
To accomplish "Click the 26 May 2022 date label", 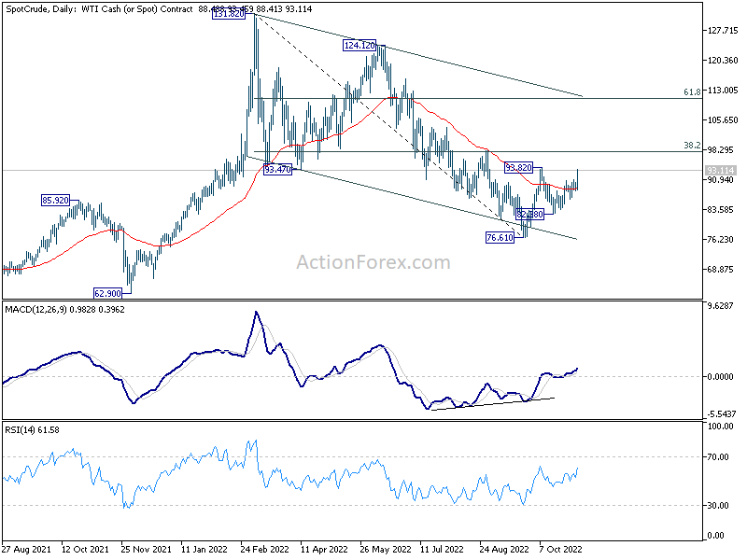I will tap(386, 550).
